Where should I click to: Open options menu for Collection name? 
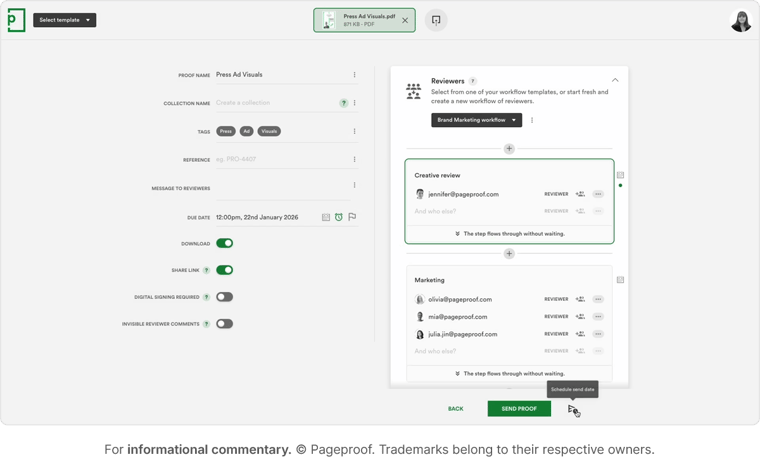[x=354, y=103]
